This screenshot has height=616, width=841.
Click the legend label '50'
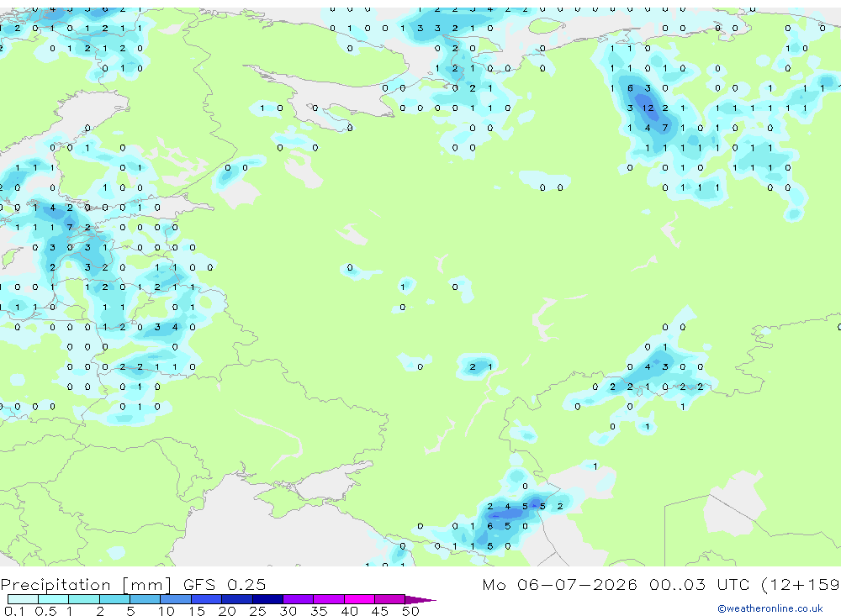[x=410, y=611]
